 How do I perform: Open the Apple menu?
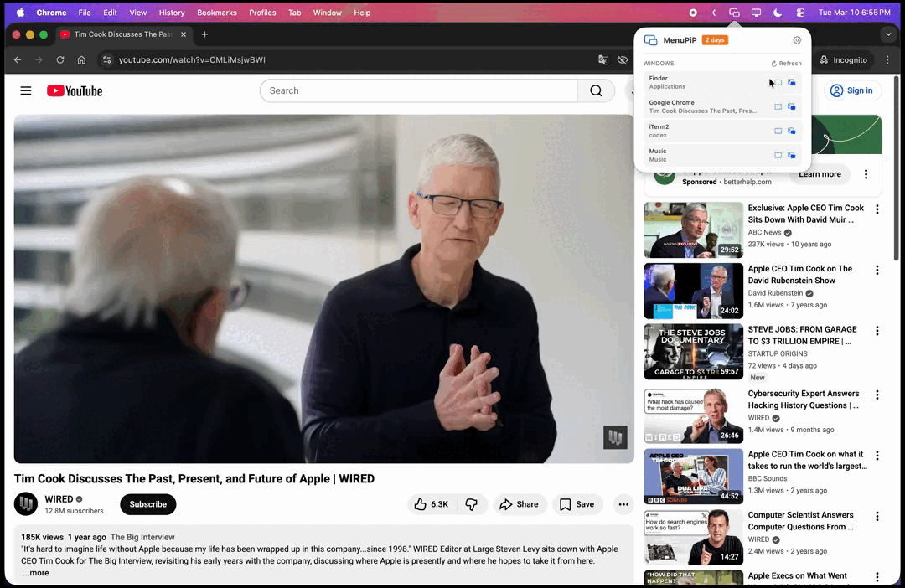click(x=21, y=13)
